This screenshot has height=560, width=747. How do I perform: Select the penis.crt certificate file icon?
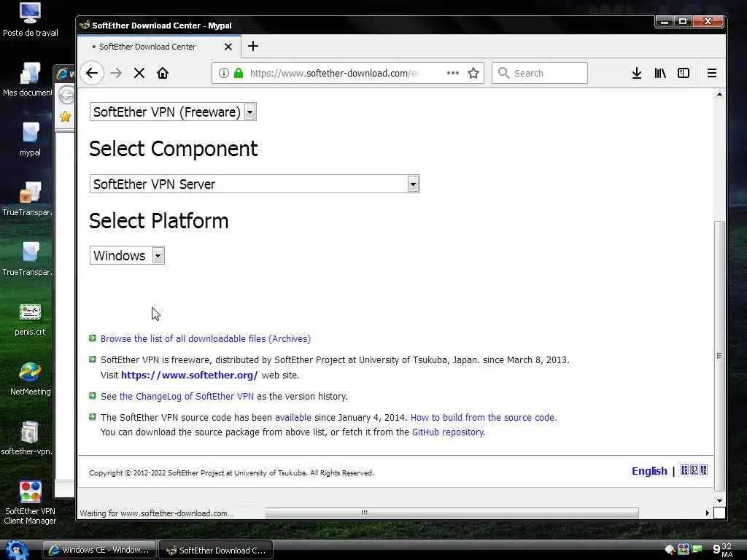click(x=30, y=319)
